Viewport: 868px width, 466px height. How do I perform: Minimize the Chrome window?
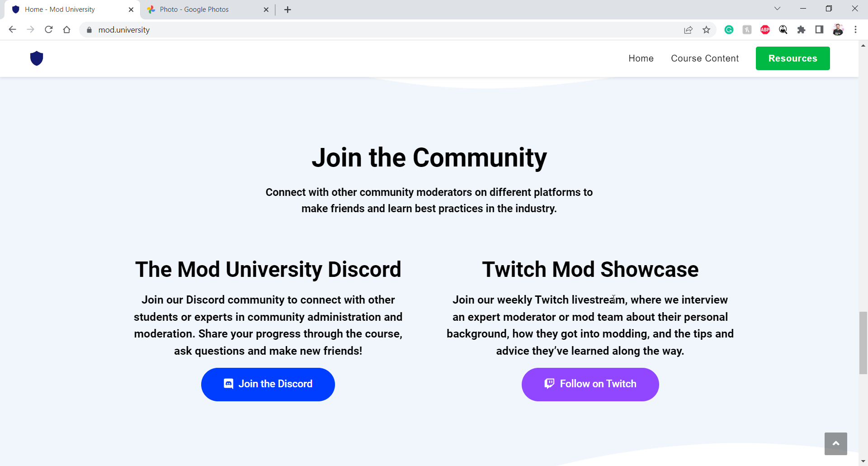pos(803,9)
